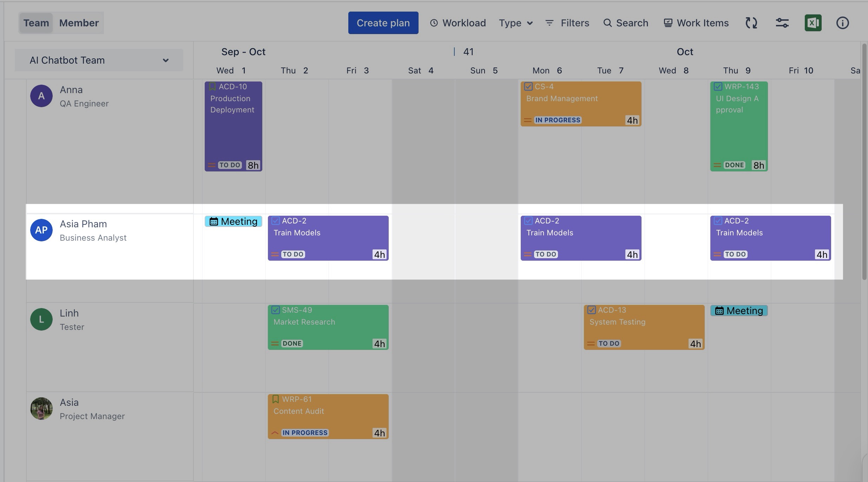Click the checkbox icon on CS-4 card

click(528, 86)
